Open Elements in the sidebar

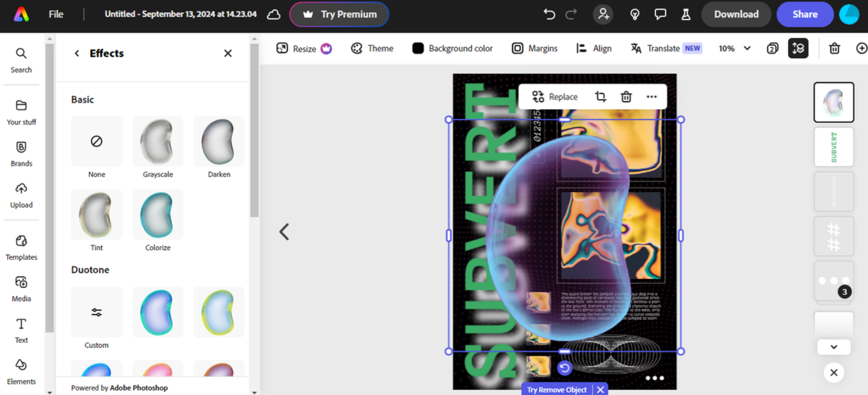coord(21,372)
